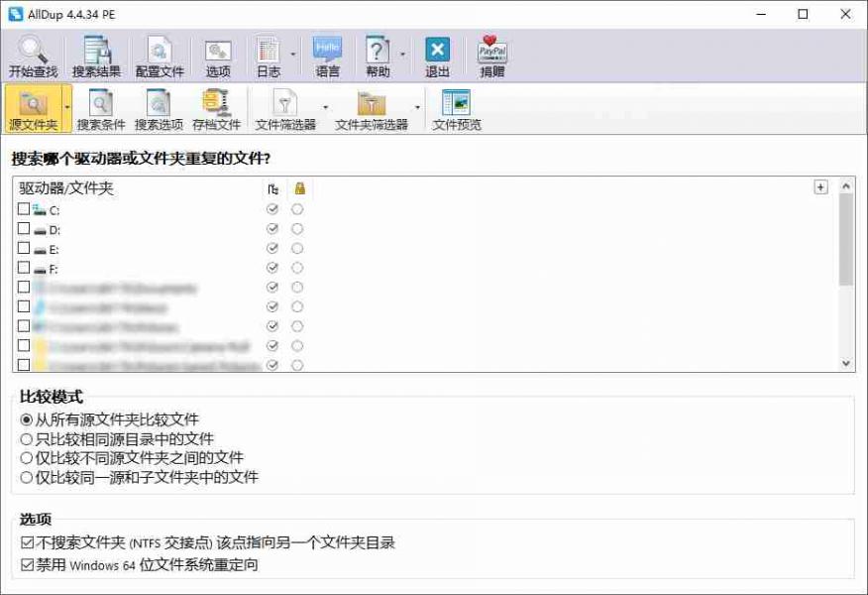This screenshot has height=595, width=868.
Task: Open the 文件筛选器 dropdown arrow
Action: click(325, 107)
